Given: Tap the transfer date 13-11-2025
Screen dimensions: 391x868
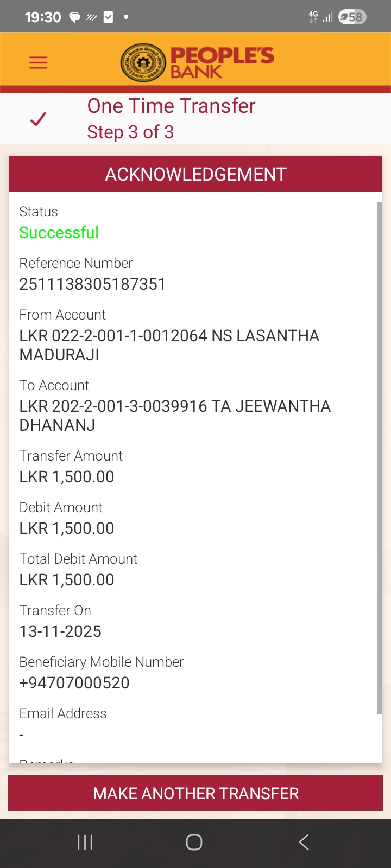Looking at the screenshot, I should point(60,631).
